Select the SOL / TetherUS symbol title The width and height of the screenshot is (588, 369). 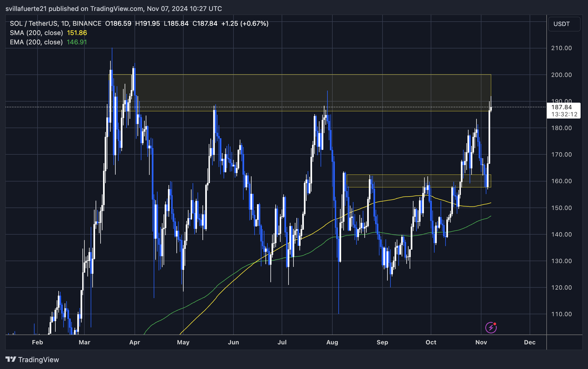56,24
